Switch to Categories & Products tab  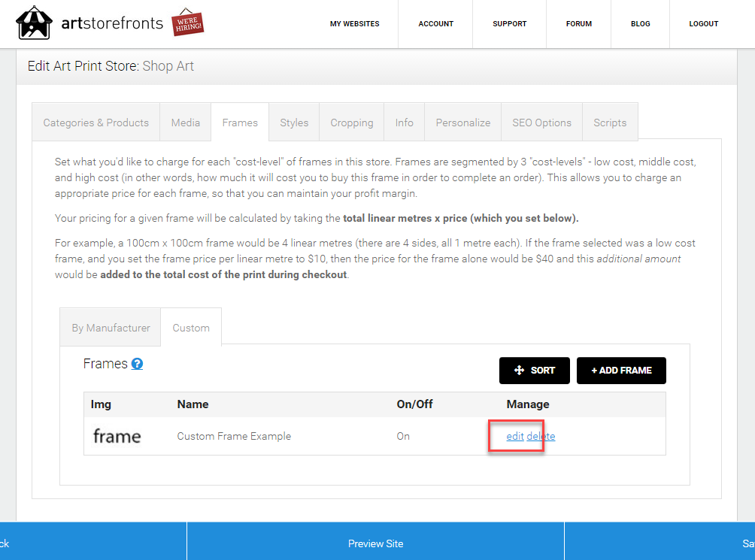coord(96,123)
